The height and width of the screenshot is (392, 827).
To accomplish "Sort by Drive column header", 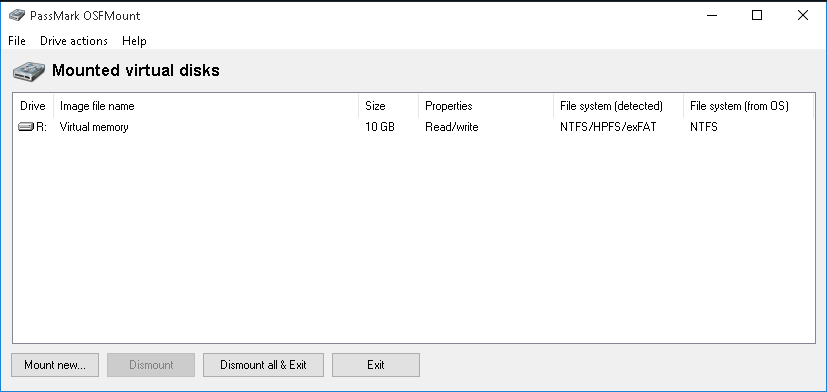I will coord(33,106).
